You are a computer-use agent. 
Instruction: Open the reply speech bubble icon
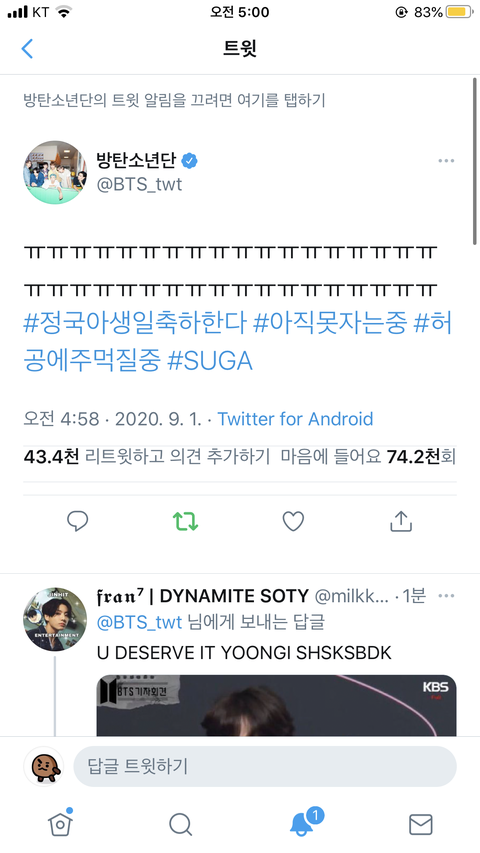(77, 521)
